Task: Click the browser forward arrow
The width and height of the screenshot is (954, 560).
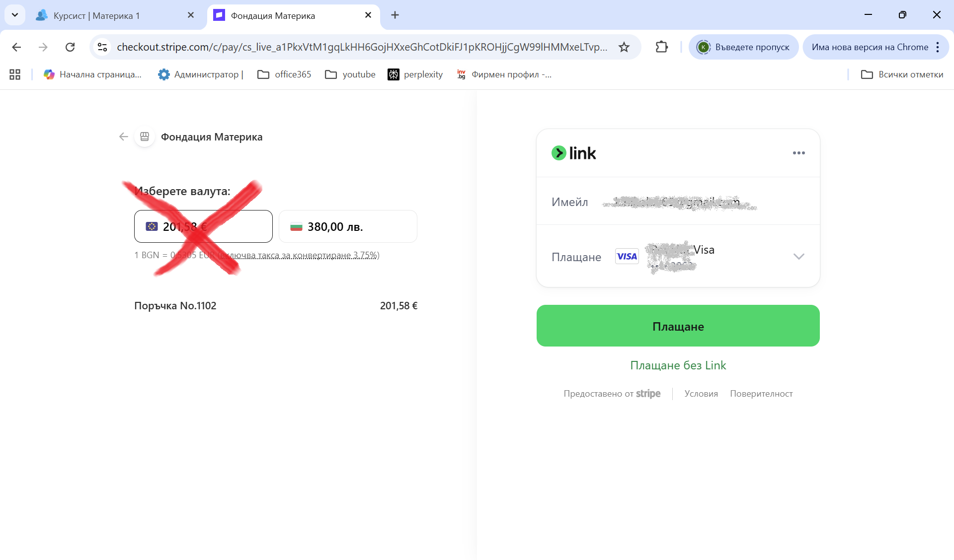Action: 43,47
